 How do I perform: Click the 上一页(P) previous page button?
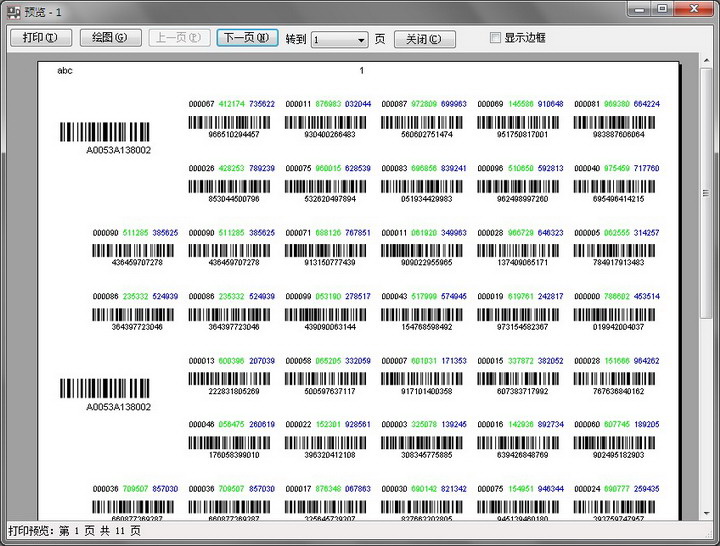tap(180, 38)
